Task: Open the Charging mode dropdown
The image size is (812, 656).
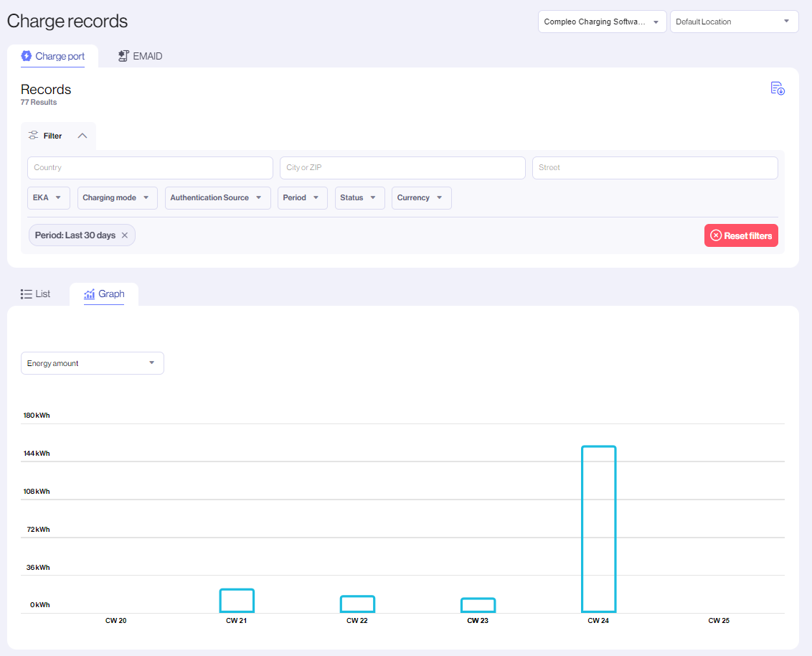Action: click(x=117, y=198)
